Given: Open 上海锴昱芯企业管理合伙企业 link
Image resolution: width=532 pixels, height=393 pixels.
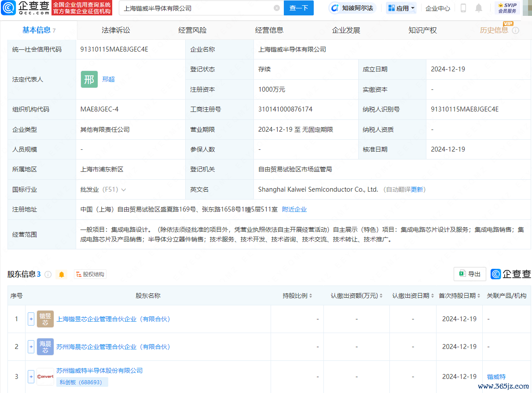Looking at the screenshot, I should (113, 319).
